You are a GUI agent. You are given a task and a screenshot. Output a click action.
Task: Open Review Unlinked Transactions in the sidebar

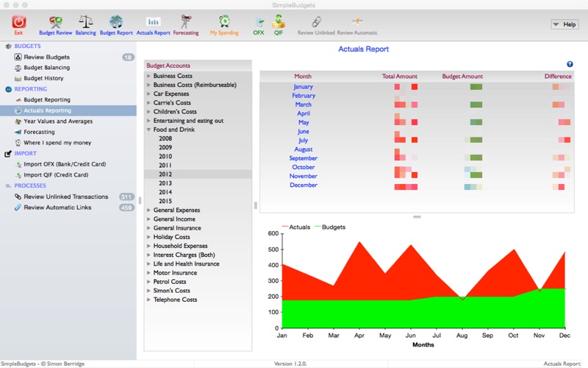coord(65,197)
